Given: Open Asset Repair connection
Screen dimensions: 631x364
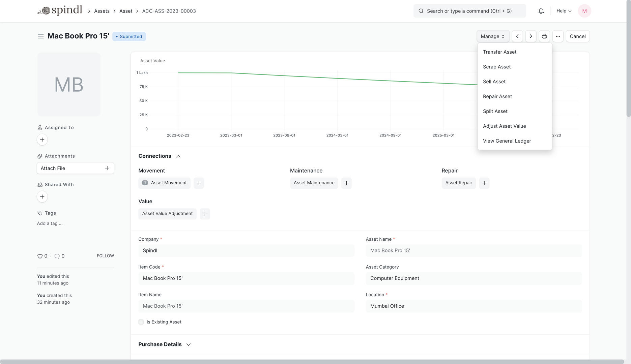Looking at the screenshot, I should tap(459, 183).
